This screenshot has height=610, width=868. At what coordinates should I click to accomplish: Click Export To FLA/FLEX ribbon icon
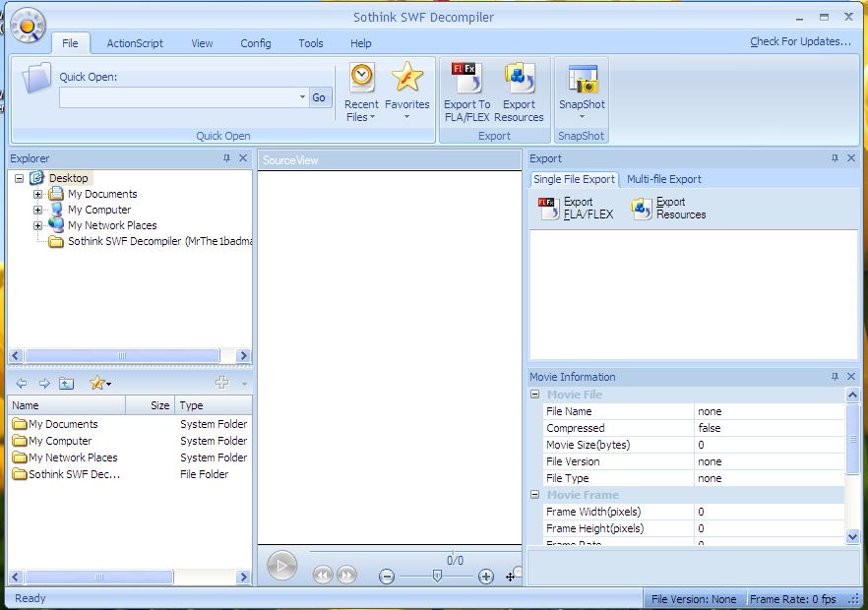pyautogui.click(x=466, y=91)
